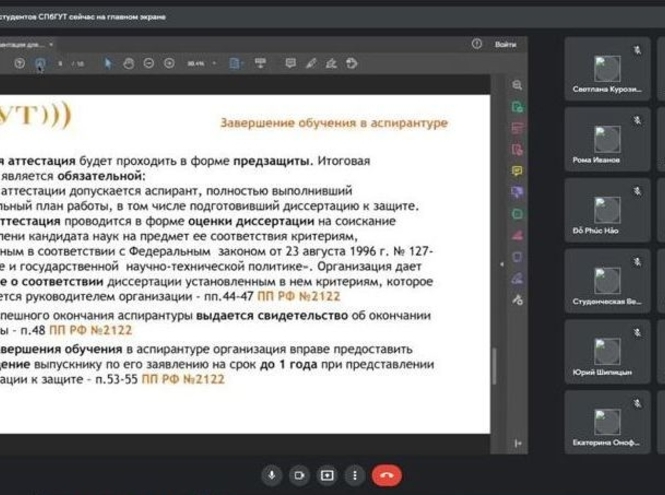Zoom out with the minus icon
Viewport: 665px width, 495px height.
click(149, 64)
